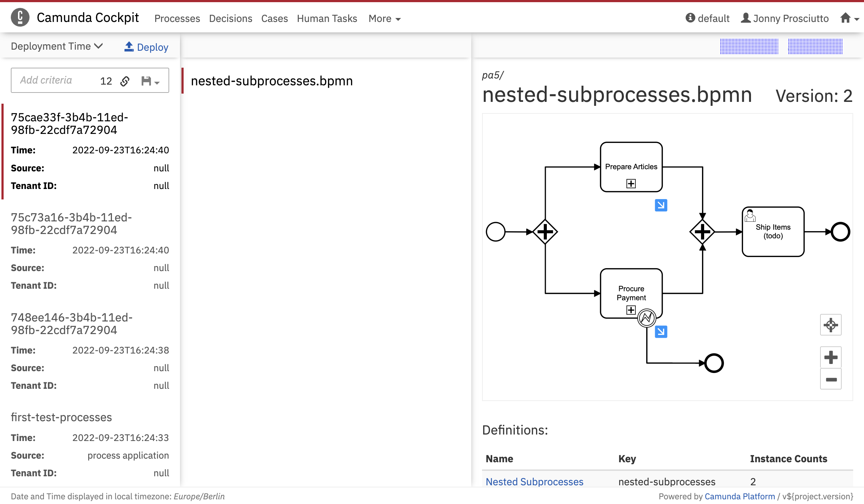Drill down into Prepare Articles subprocess

[x=661, y=205]
